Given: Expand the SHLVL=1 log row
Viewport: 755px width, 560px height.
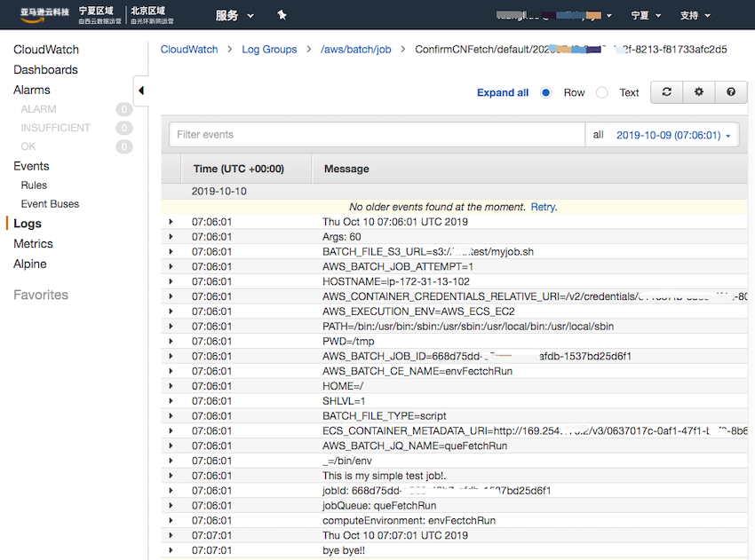Looking at the screenshot, I should (x=171, y=401).
